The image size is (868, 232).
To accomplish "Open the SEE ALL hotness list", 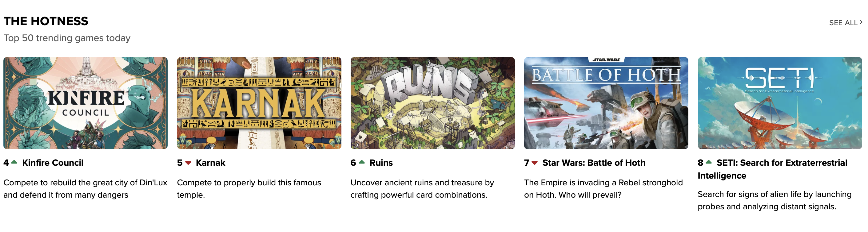I will (846, 22).
